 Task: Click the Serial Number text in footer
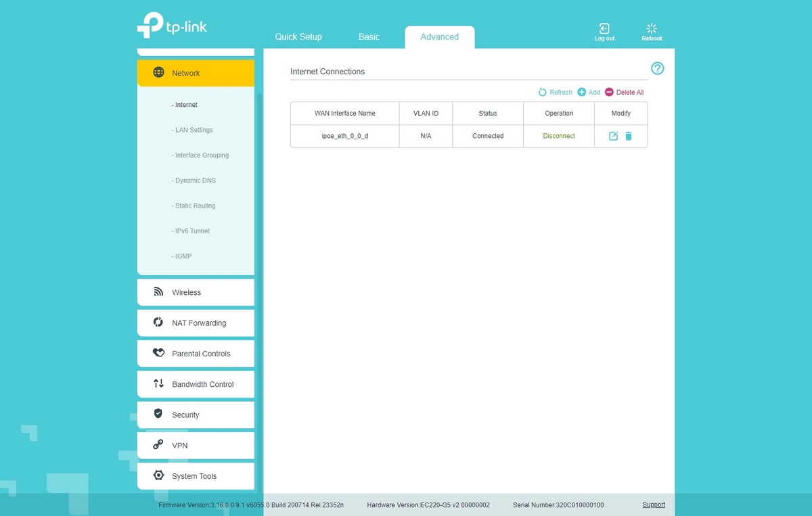[558, 505]
